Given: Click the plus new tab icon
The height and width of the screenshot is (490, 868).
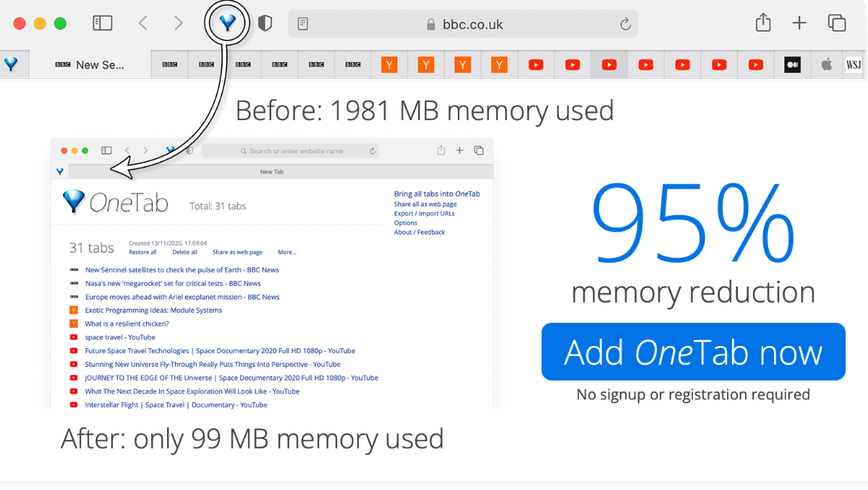Looking at the screenshot, I should coord(799,23).
